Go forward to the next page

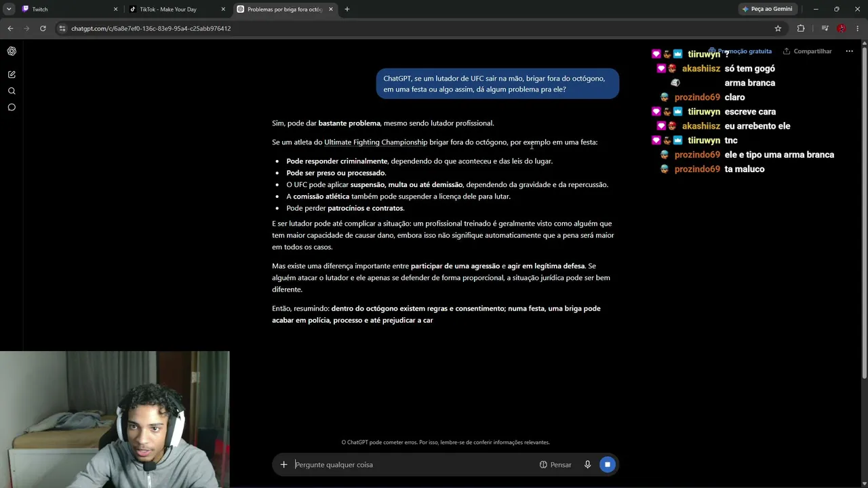coord(26,28)
